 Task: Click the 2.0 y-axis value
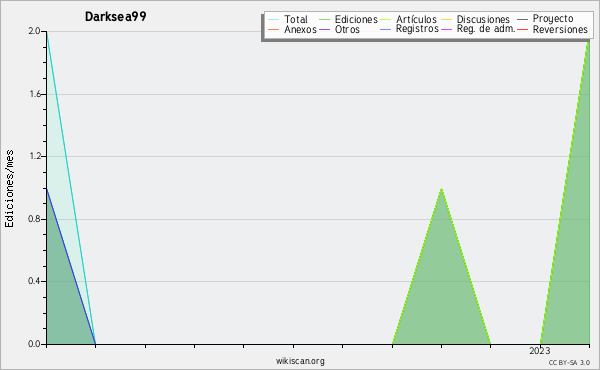[34, 31]
